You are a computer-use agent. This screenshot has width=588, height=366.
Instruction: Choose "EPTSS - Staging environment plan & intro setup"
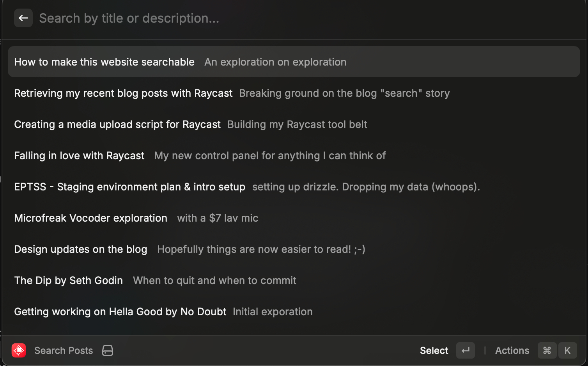point(294,187)
